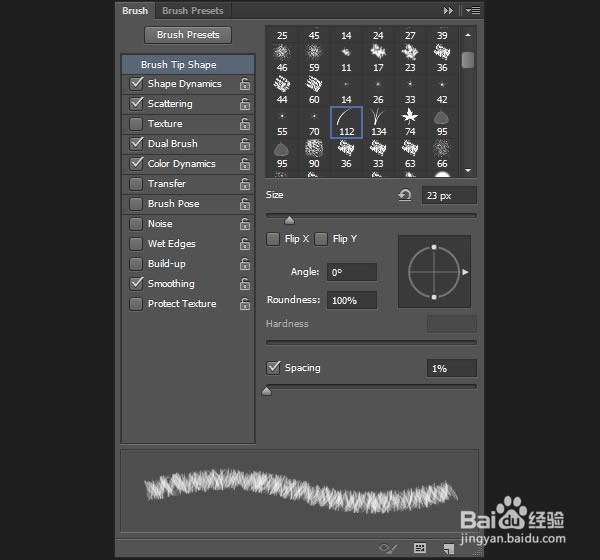The image size is (600, 560).
Task: Pick the brush tip labeled 90
Action: tap(314, 154)
